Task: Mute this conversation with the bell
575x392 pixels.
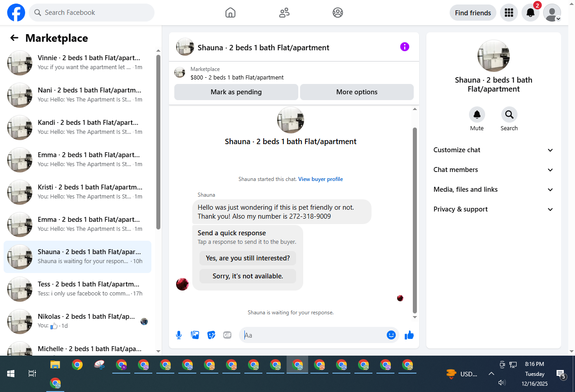Action: 477,115
